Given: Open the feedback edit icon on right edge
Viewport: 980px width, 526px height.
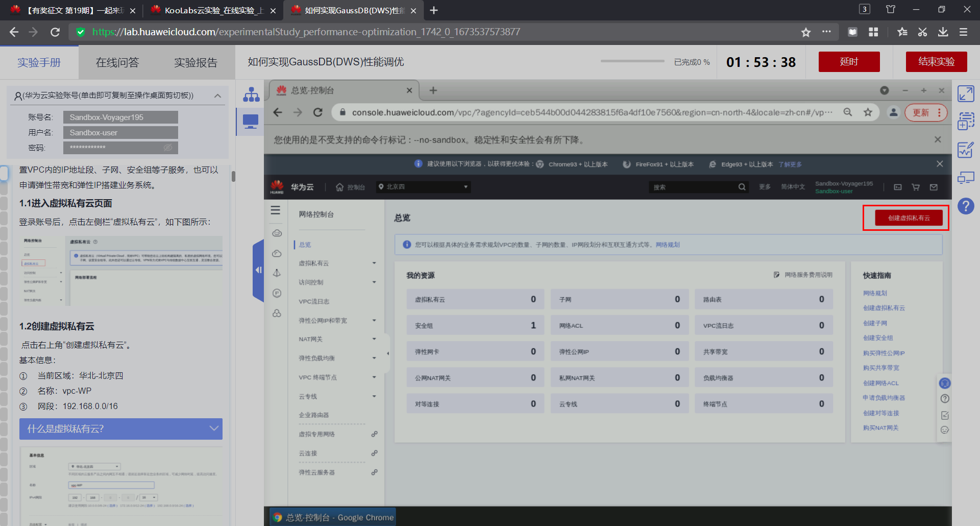Looking at the screenshot, I should coord(945,415).
